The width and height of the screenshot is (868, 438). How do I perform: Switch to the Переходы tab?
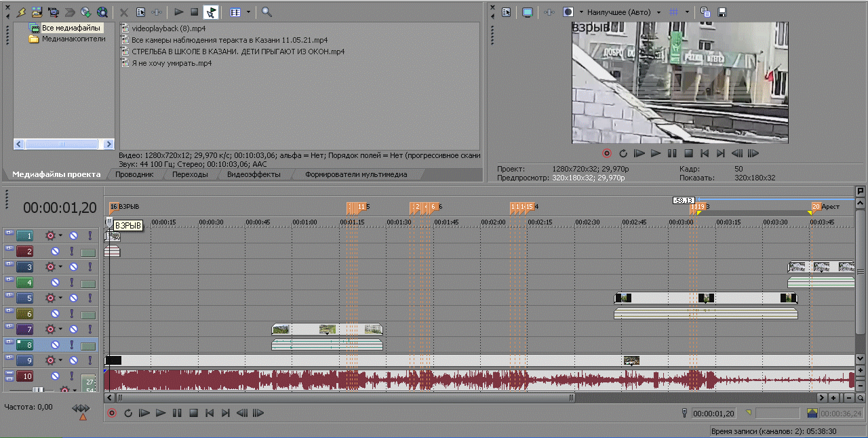tap(190, 174)
